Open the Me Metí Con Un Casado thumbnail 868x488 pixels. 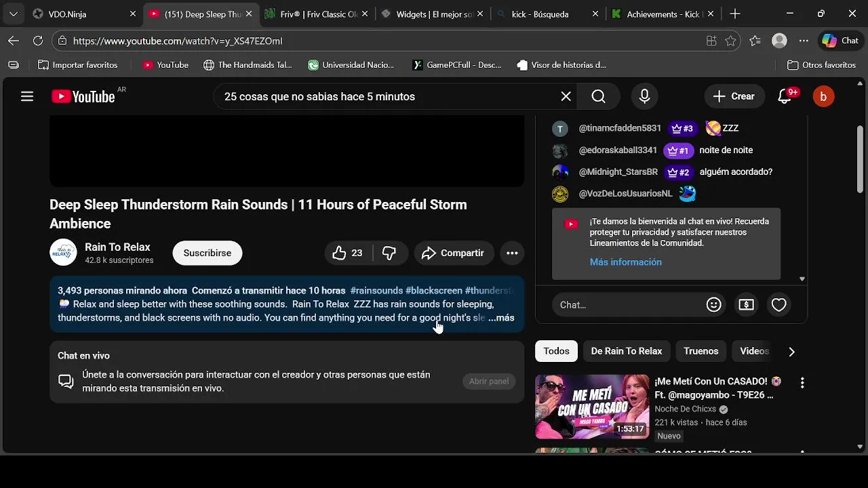click(592, 407)
